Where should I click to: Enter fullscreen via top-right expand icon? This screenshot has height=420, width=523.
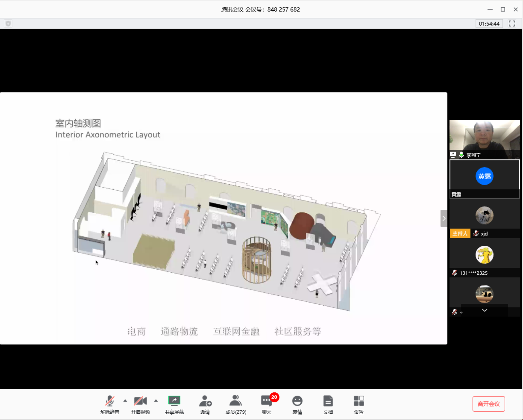(512, 24)
